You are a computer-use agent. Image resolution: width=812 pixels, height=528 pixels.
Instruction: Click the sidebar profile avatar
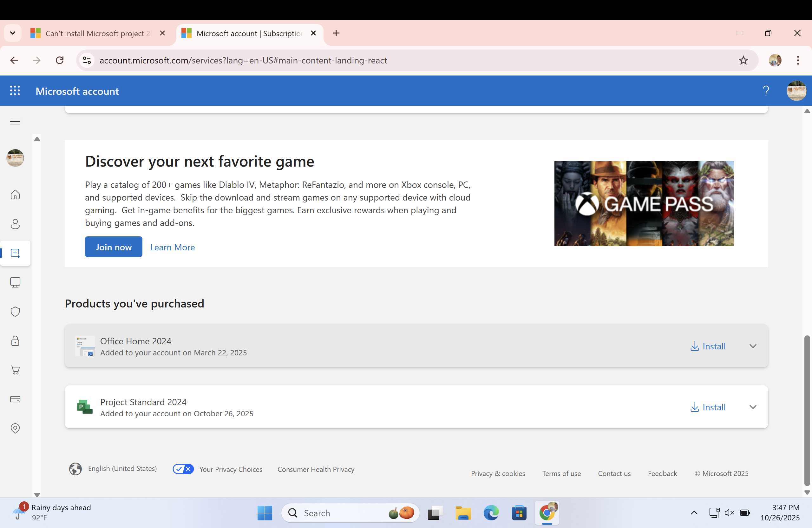coord(15,158)
